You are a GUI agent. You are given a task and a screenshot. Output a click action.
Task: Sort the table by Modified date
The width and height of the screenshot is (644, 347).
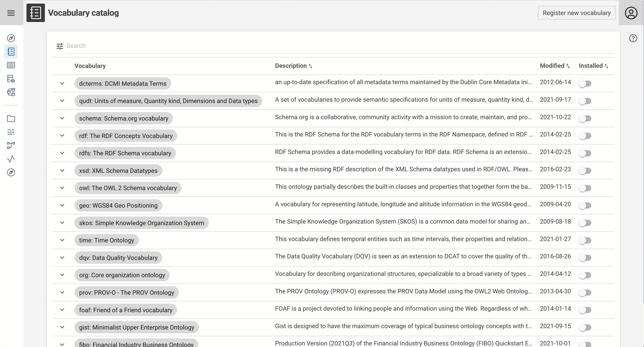click(x=554, y=66)
